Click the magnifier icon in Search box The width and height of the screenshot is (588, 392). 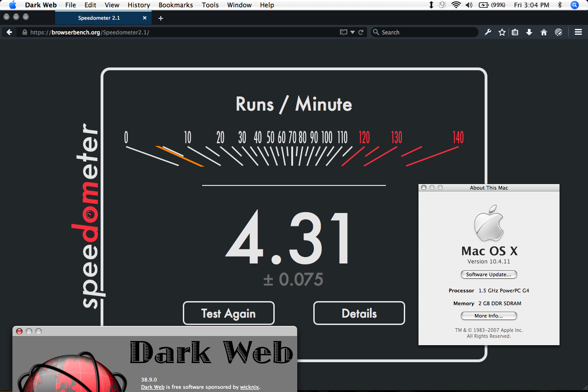376,32
